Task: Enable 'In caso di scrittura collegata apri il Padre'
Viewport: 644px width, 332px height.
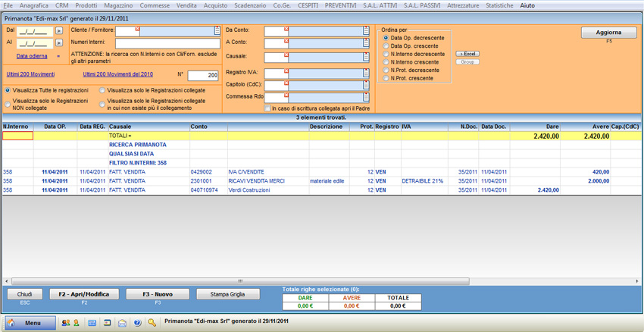Action: (x=267, y=108)
